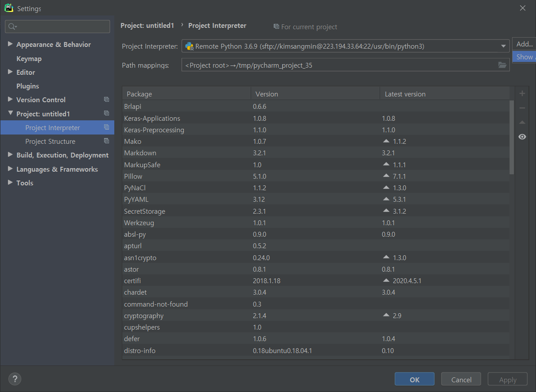The image size is (536, 392).
Task: Click the Cancel button
Action: (461, 380)
